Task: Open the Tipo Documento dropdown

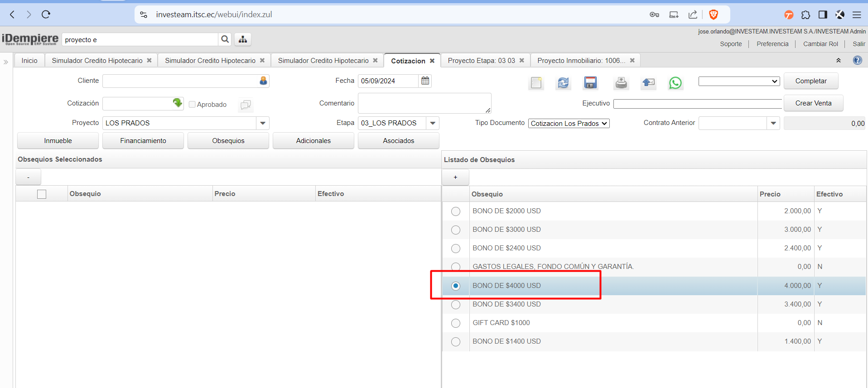Action: (569, 124)
